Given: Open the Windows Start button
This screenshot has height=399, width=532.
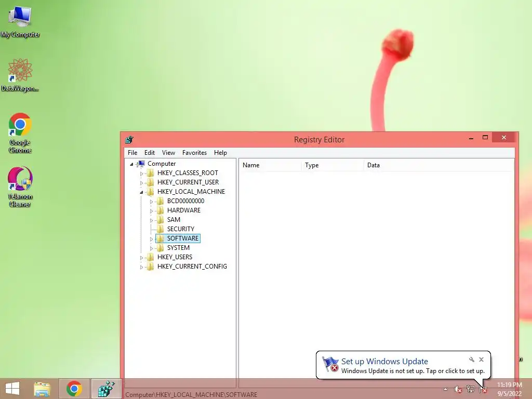Looking at the screenshot, I should (x=12, y=389).
